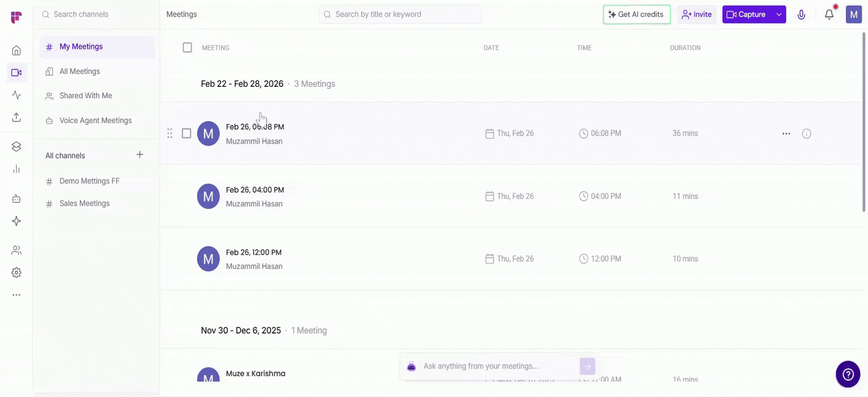
Task: Click avatar of Feb 26, 06:08 PM meeting
Action: [x=208, y=133]
